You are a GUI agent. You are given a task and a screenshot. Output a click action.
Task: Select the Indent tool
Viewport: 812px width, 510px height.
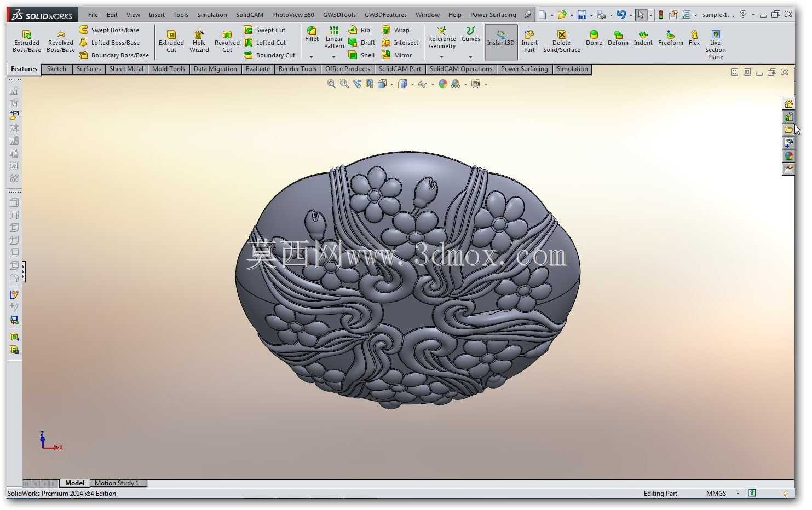643,38
